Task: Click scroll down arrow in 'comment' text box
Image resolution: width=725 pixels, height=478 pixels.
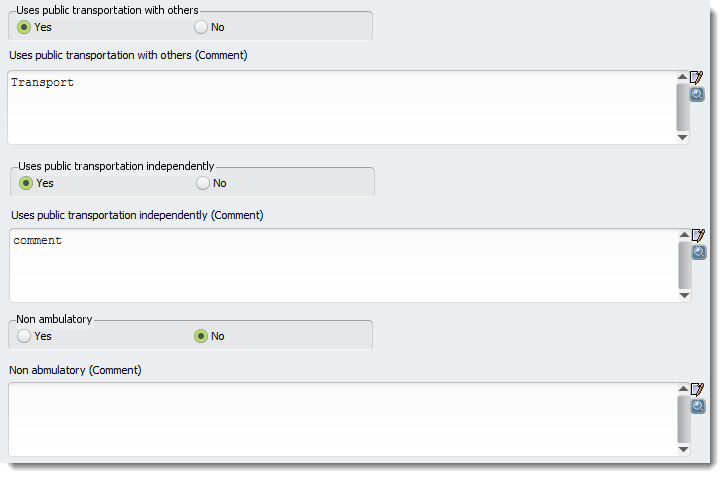Action: pos(685,295)
